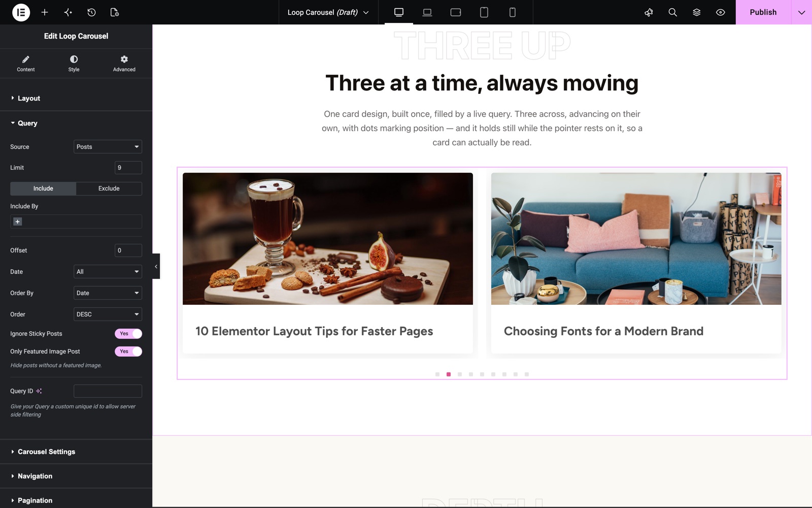The height and width of the screenshot is (508, 812).
Task: Expand the Carousel Settings section
Action: pos(76,452)
